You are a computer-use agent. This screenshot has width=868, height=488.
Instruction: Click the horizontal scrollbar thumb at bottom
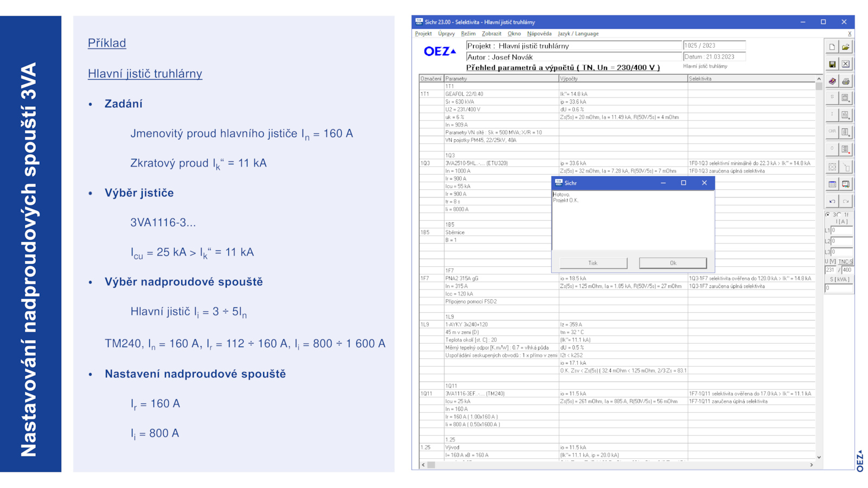(x=431, y=465)
